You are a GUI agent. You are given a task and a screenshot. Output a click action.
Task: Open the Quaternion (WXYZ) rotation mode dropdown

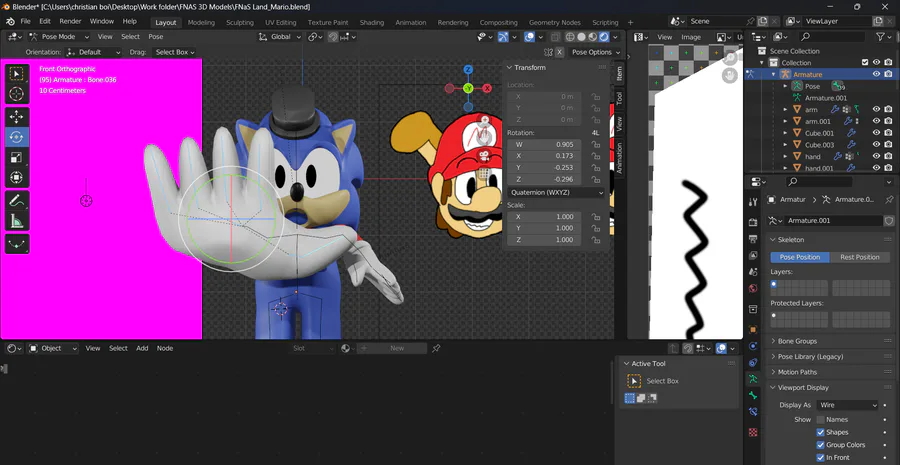[x=556, y=192]
